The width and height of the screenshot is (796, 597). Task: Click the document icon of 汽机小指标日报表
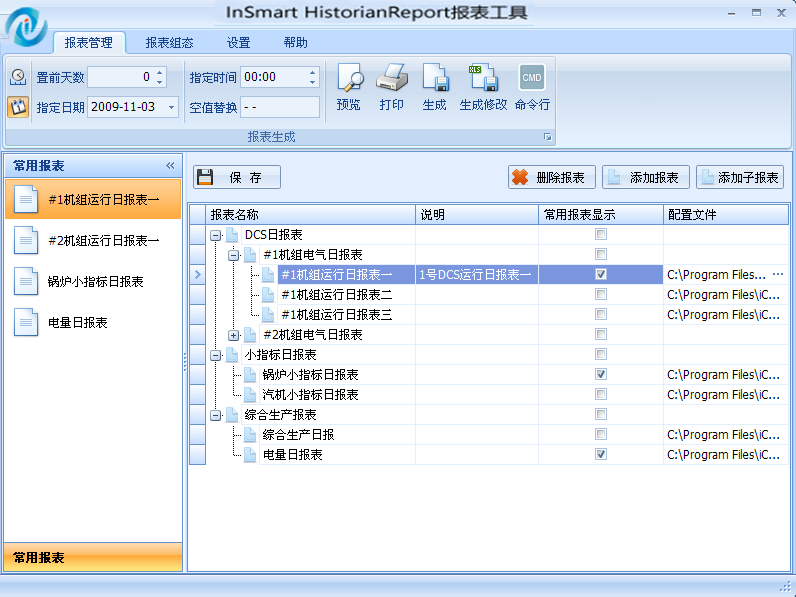tap(250, 394)
